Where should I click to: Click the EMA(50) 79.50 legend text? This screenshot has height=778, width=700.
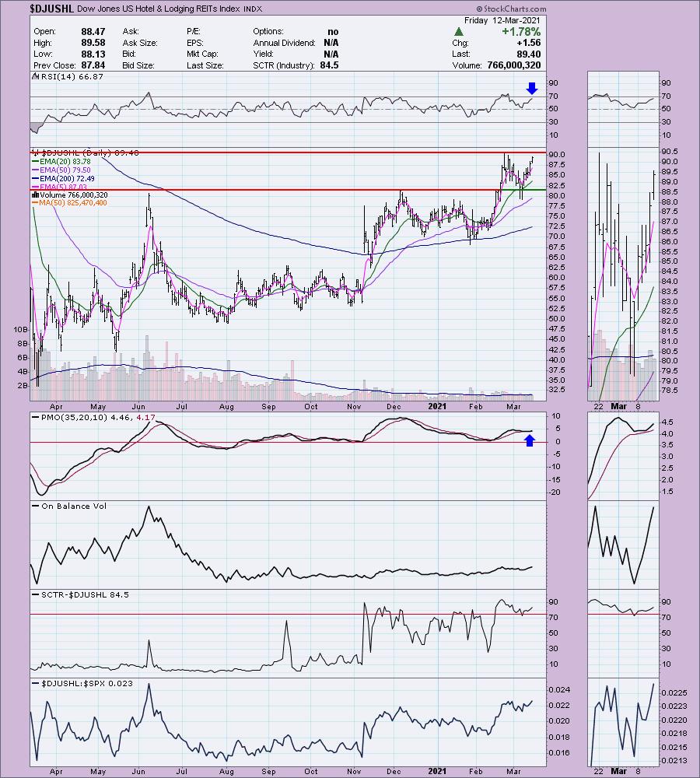65,170
